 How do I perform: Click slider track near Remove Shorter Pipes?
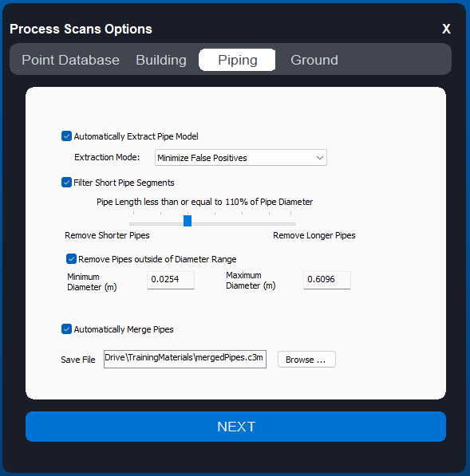143,224
